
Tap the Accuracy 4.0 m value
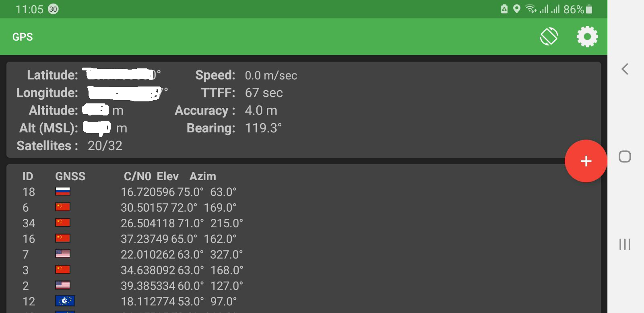[x=261, y=110]
